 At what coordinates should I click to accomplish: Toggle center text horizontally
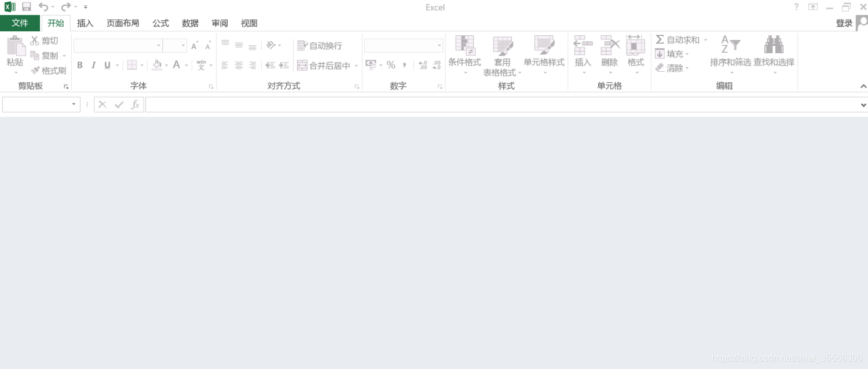point(239,65)
